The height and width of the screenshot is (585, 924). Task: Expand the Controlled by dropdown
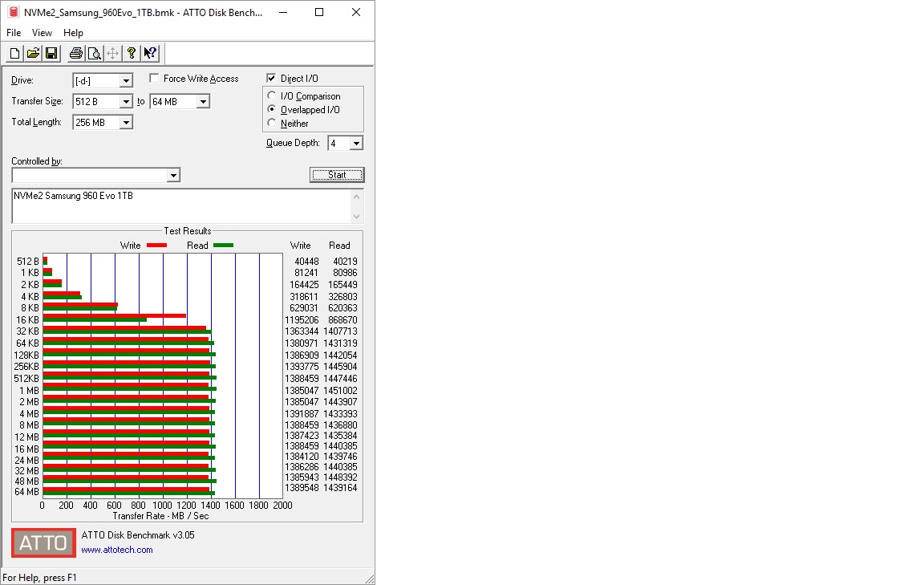coord(173,175)
